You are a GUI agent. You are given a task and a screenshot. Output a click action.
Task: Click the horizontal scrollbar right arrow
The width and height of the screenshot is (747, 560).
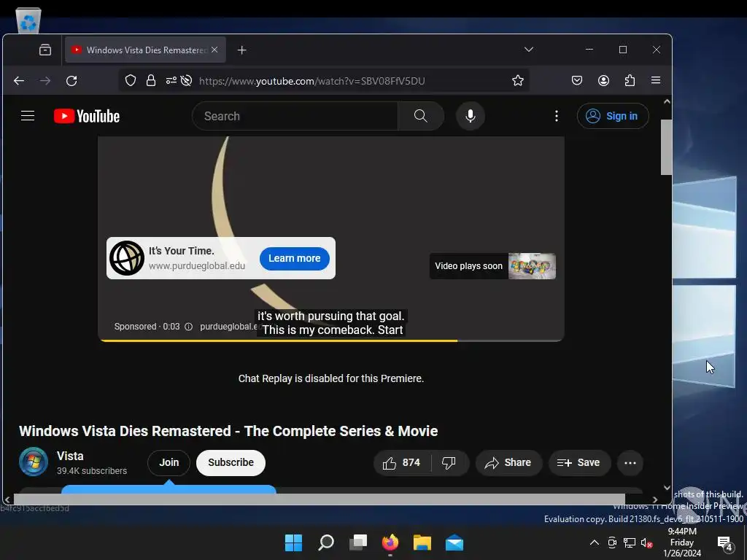(x=655, y=499)
